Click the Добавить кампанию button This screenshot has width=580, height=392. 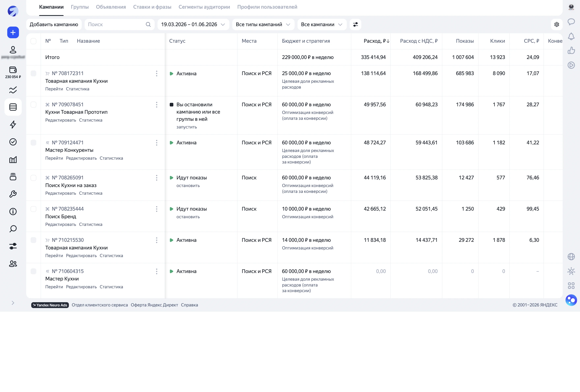point(54,24)
